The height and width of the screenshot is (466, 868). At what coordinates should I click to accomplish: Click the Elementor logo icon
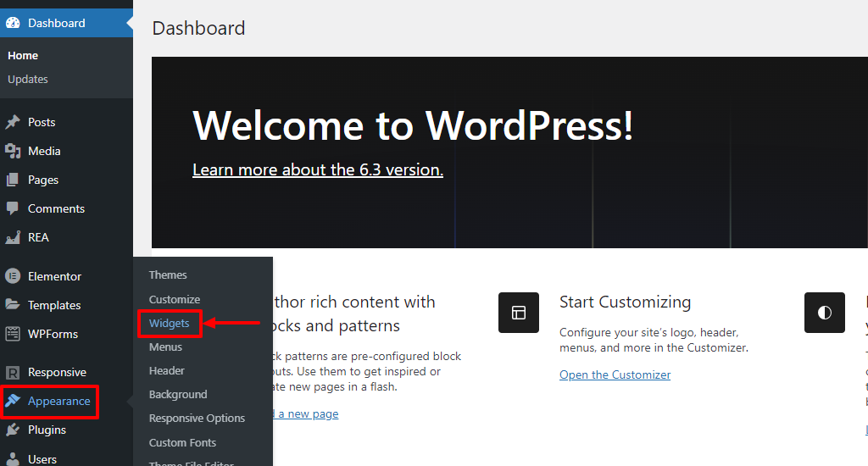(13, 275)
